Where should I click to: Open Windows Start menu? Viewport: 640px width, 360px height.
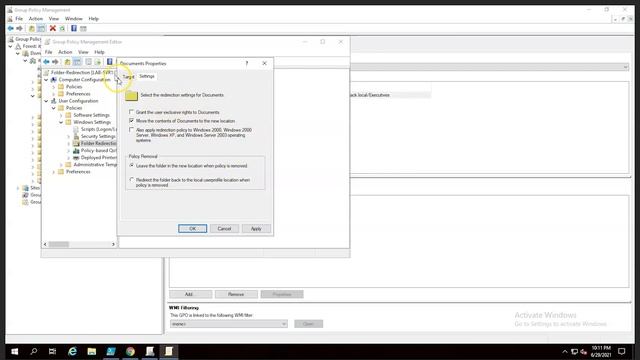coord(14,351)
